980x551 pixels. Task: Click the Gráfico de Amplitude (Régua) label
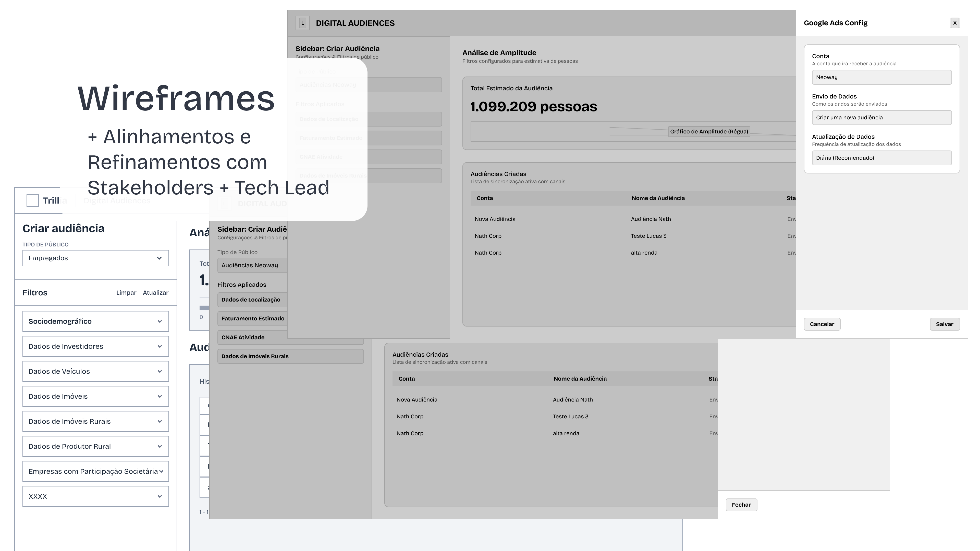[709, 132]
